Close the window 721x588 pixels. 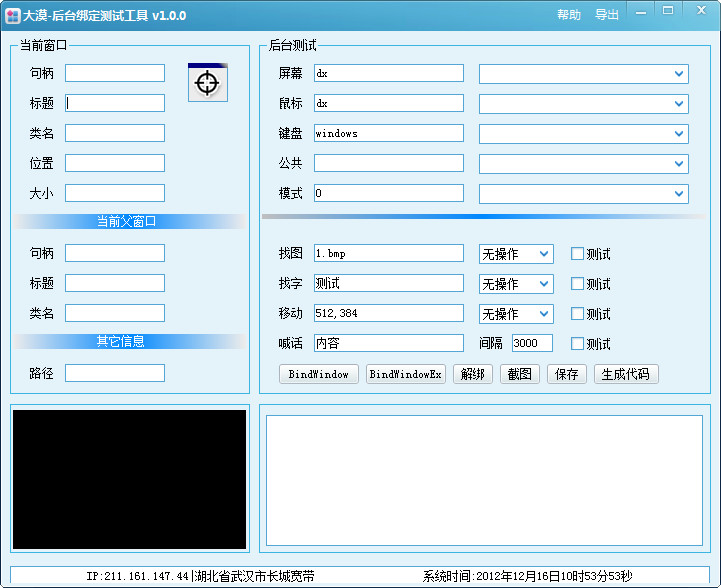click(701, 11)
